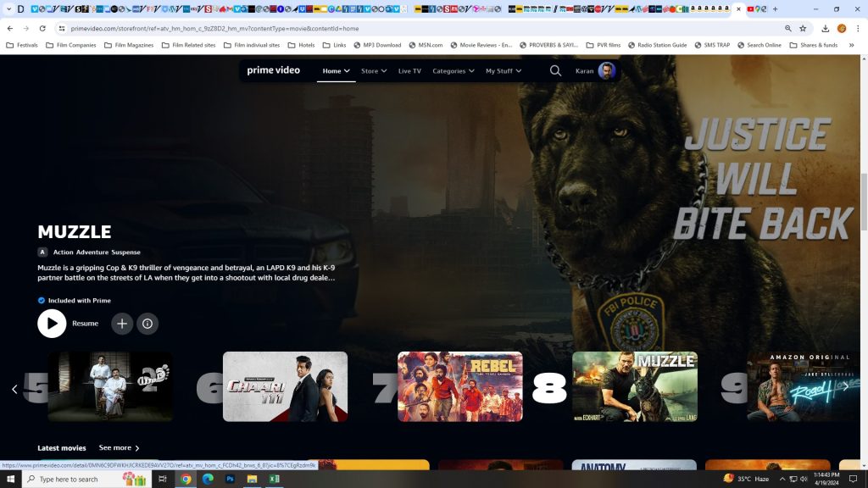Viewport: 868px width, 488px height.
Task: Show hidden bookmarks with the overflow chevron
Action: pyautogui.click(x=851, y=45)
